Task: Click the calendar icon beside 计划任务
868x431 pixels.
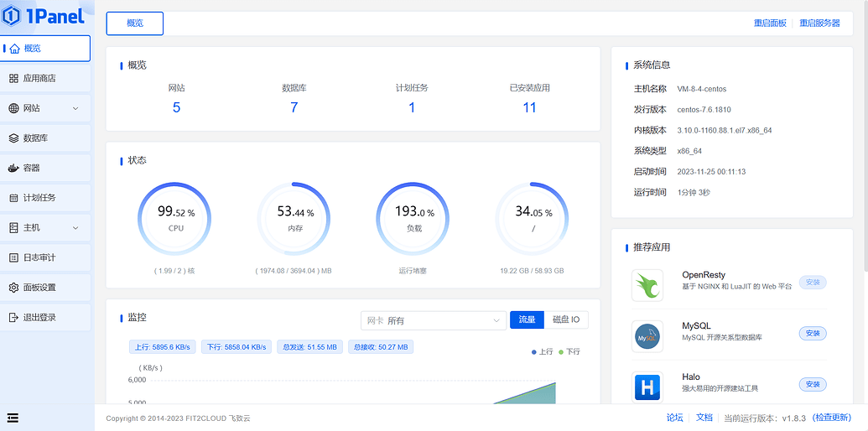Action: tap(14, 198)
